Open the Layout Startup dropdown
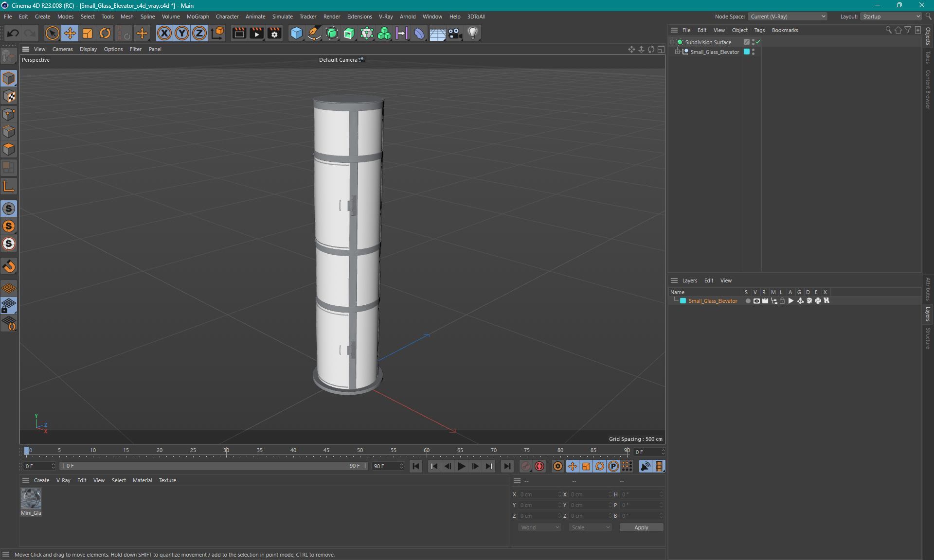 (891, 17)
